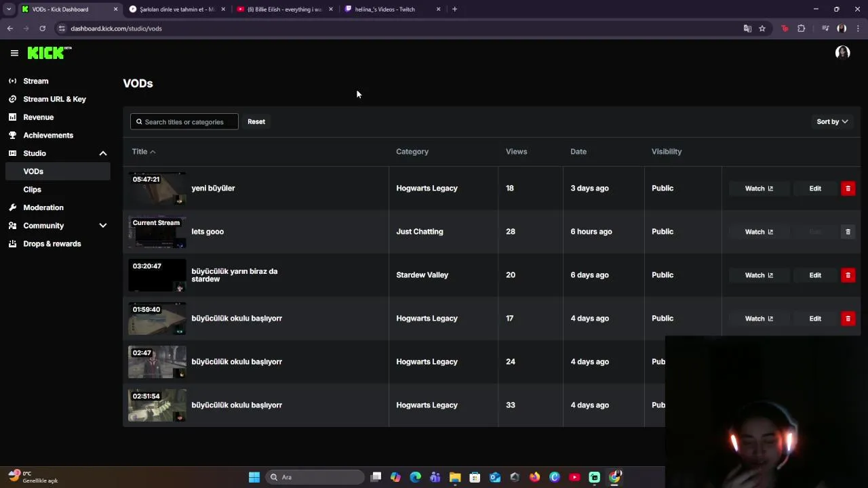868x488 pixels.
Task: Go back with the browser back arrow
Action: click(x=9, y=28)
